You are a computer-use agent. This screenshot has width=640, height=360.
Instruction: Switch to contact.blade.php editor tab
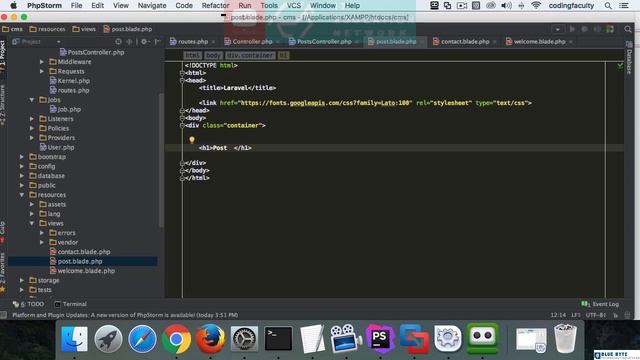click(465, 42)
